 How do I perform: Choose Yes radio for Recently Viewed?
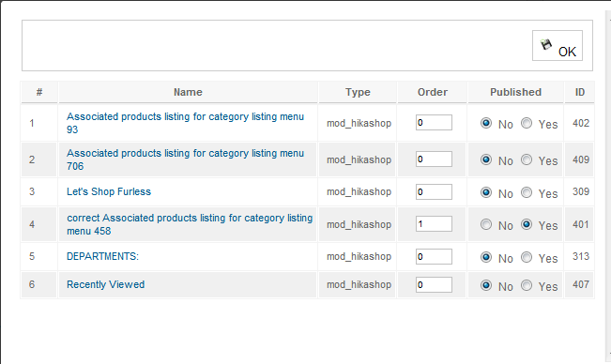(527, 285)
